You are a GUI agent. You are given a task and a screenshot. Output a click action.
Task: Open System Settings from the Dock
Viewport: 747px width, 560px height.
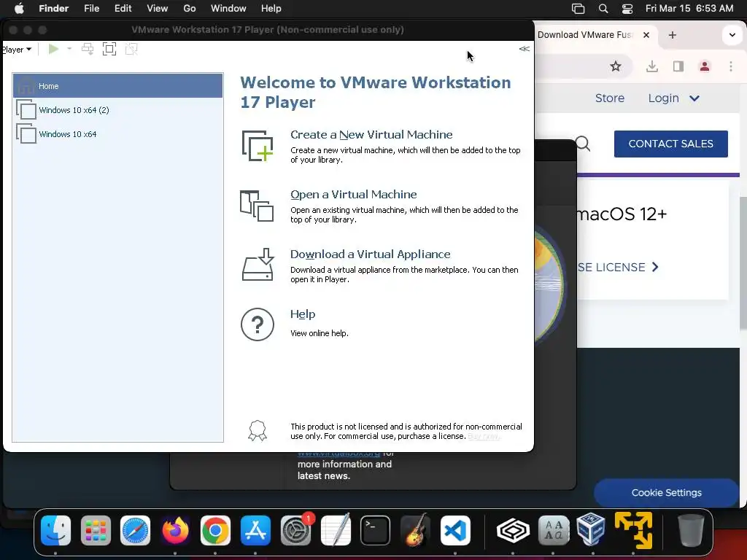coord(295,531)
